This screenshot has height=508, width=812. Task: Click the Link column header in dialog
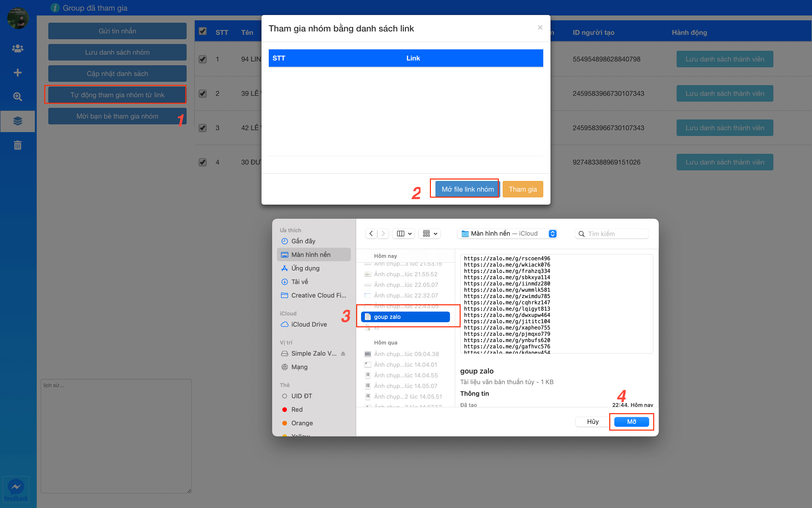click(x=413, y=58)
